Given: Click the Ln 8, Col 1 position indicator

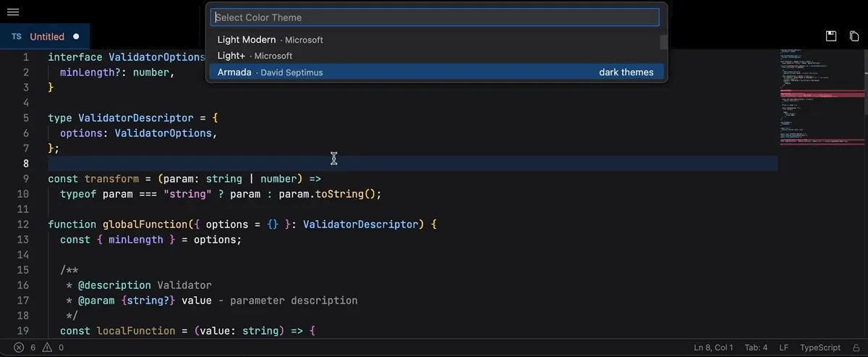Looking at the screenshot, I should point(713,348).
